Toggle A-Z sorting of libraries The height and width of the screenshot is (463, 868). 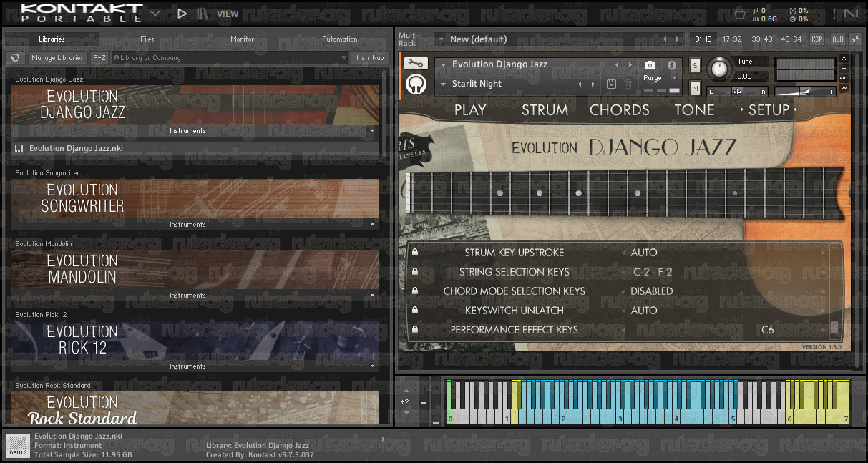coord(99,58)
